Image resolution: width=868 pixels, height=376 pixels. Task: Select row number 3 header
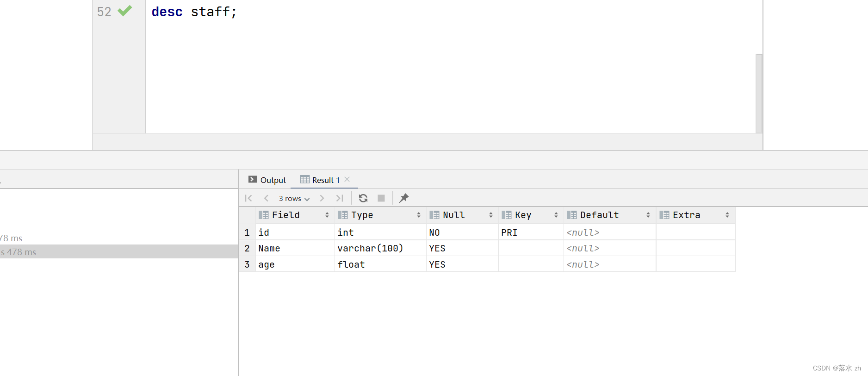click(x=247, y=264)
